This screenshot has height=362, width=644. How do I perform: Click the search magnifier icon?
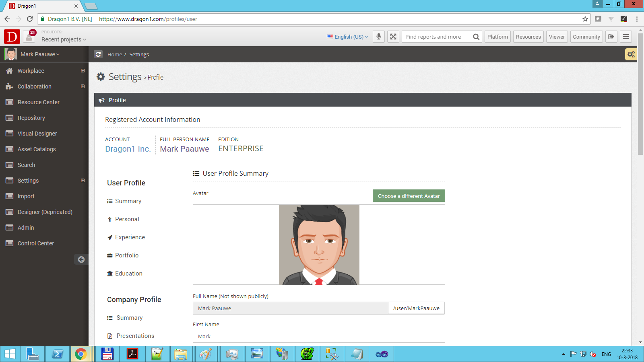point(476,37)
